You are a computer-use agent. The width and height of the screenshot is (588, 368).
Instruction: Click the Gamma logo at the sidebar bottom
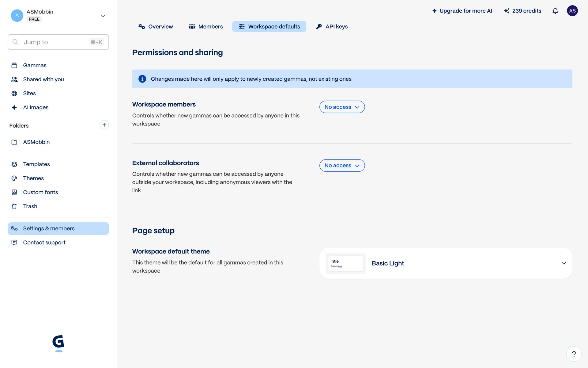click(58, 343)
